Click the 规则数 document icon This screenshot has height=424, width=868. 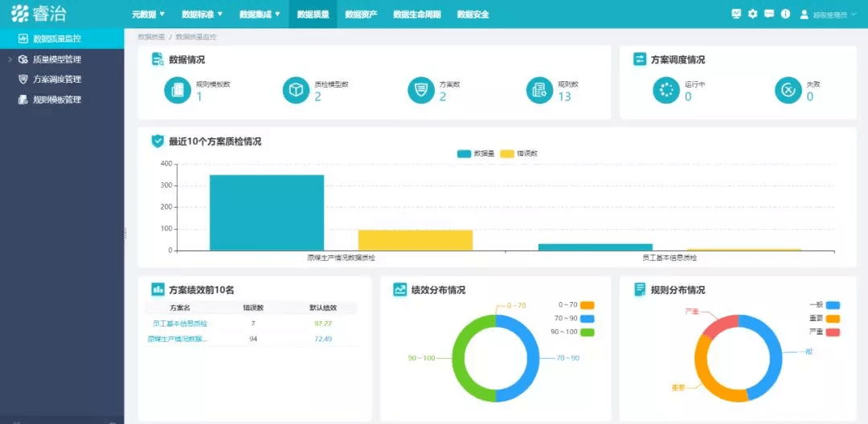coord(540,90)
